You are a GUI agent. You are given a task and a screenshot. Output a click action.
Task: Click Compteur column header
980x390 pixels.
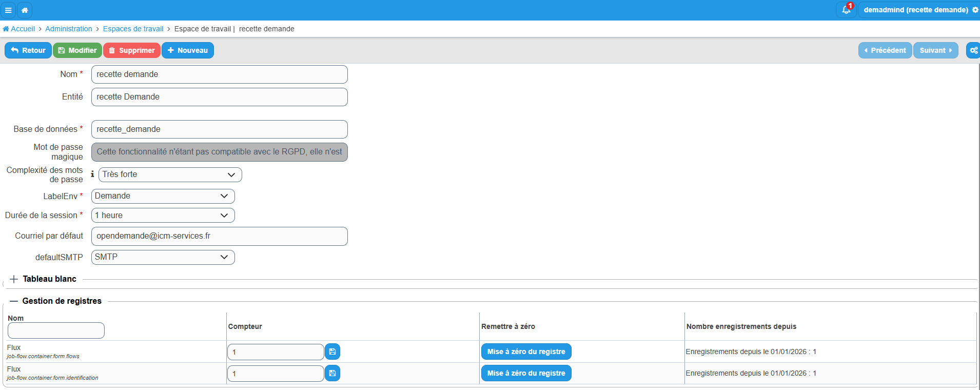click(x=245, y=326)
